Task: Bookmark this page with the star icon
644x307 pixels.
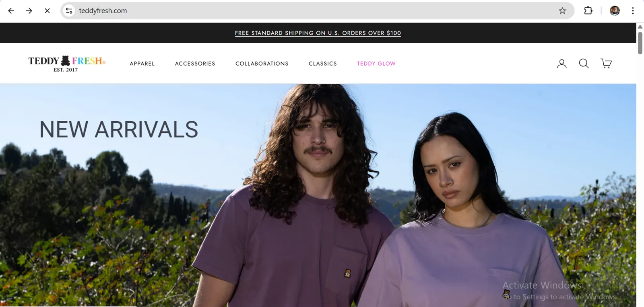Action: click(x=562, y=11)
